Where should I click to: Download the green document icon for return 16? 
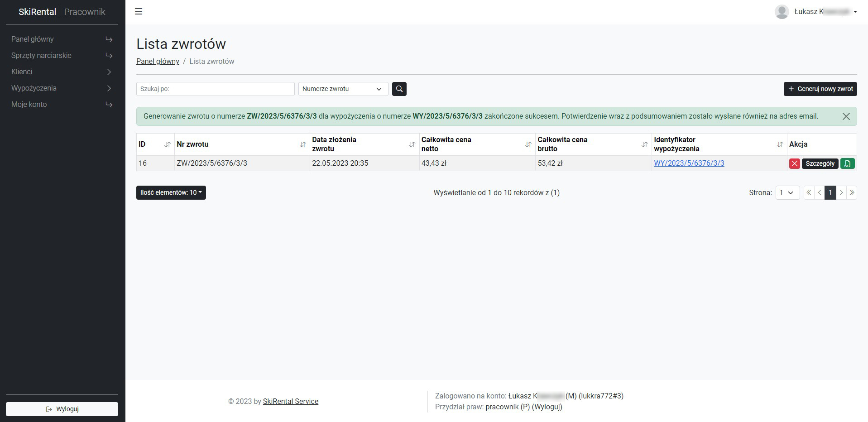pos(847,163)
